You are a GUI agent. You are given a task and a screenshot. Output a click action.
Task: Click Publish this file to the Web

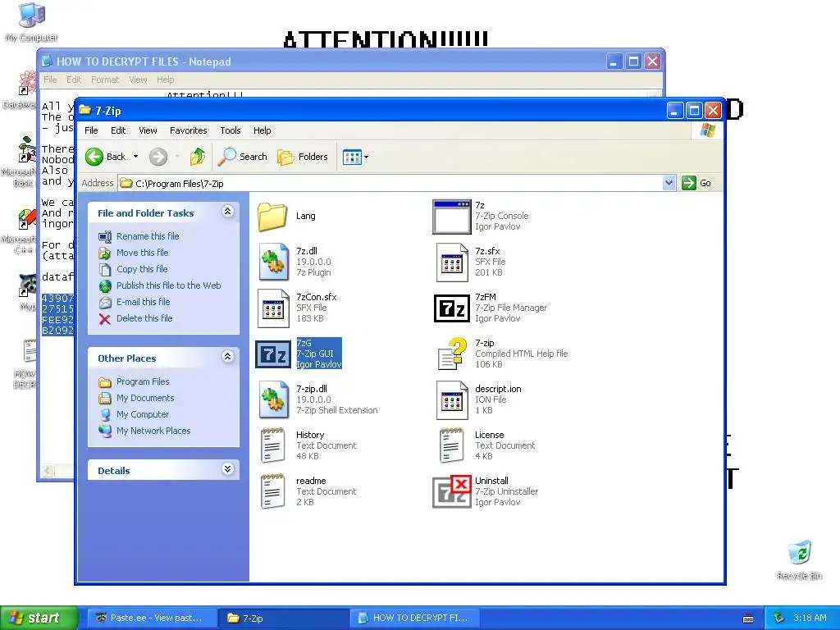pyautogui.click(x=169, y=285)
